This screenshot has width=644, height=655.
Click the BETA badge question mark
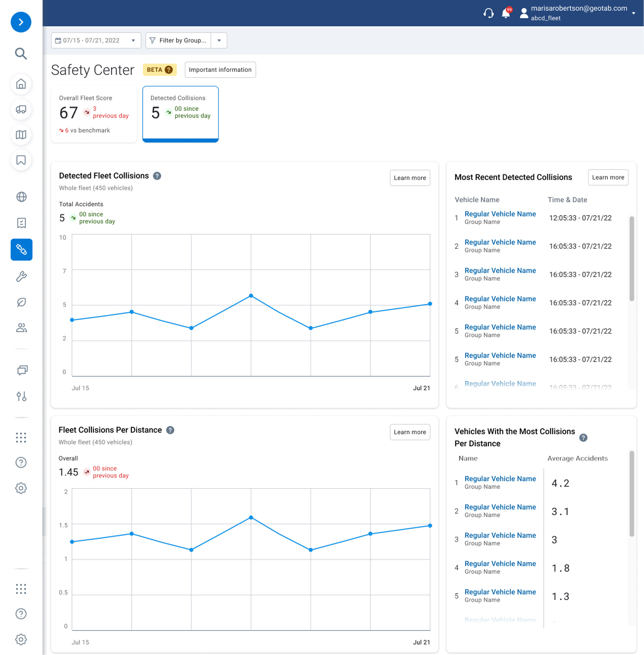coord(169,70)
